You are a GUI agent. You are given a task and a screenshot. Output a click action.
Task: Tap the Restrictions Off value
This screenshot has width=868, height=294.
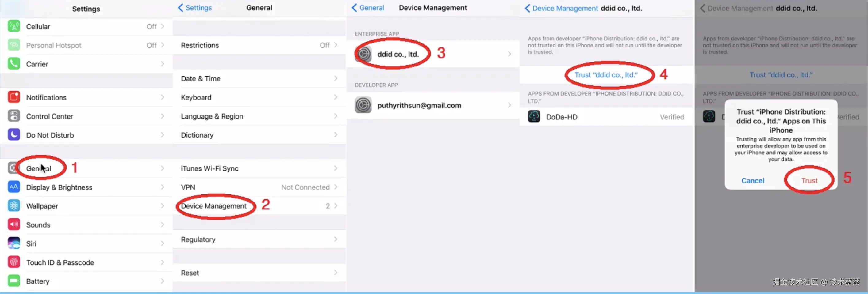pos(325,45)
